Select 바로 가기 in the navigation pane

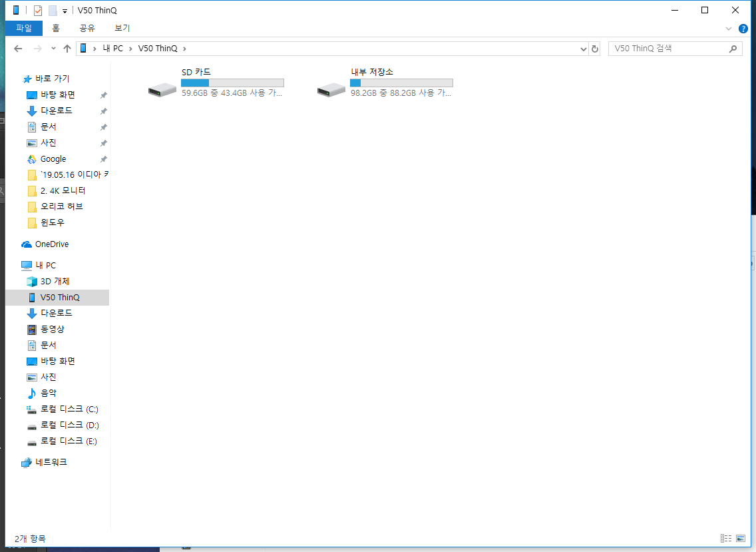[x=52, y=79]
